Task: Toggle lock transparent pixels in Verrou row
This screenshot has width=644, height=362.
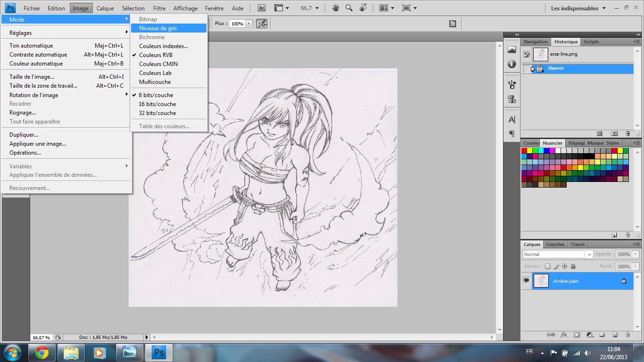Action: point(547,266)
